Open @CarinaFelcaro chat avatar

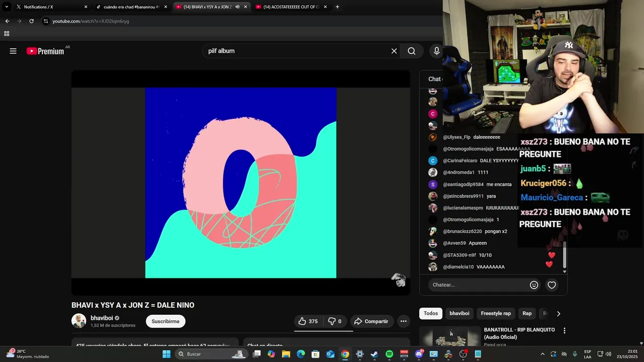[433, 161]
